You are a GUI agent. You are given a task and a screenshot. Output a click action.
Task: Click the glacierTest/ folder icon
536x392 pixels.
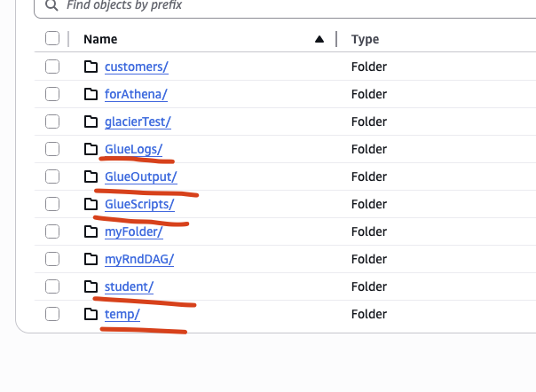91,122
